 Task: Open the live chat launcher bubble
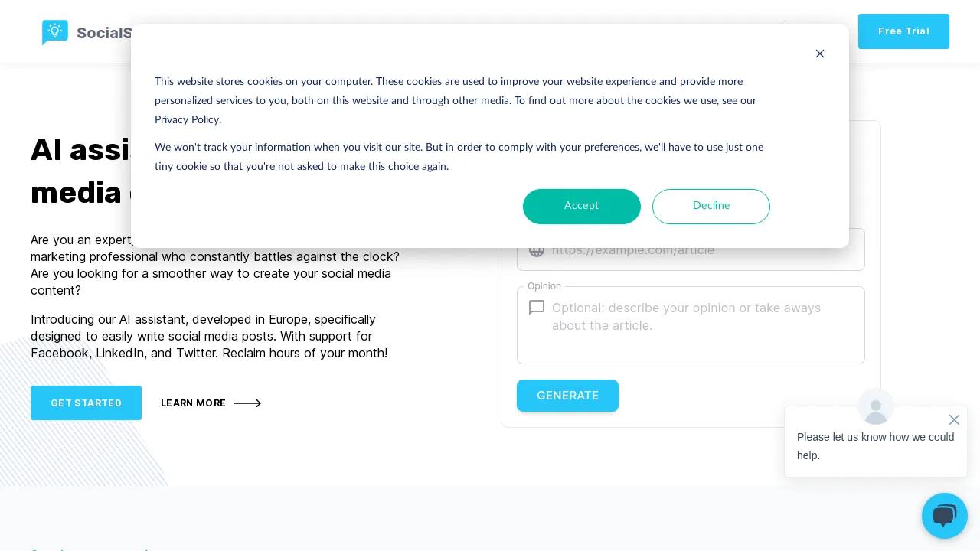945,516
